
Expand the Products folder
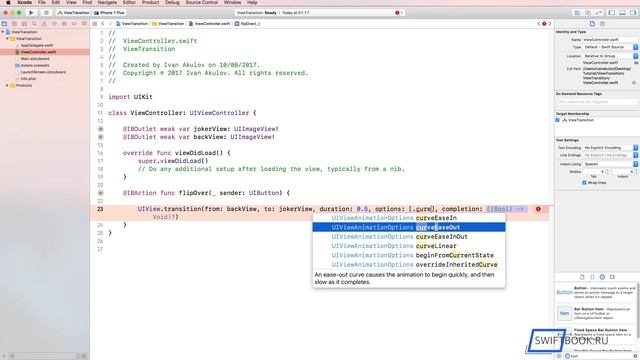tap(7, 85)
